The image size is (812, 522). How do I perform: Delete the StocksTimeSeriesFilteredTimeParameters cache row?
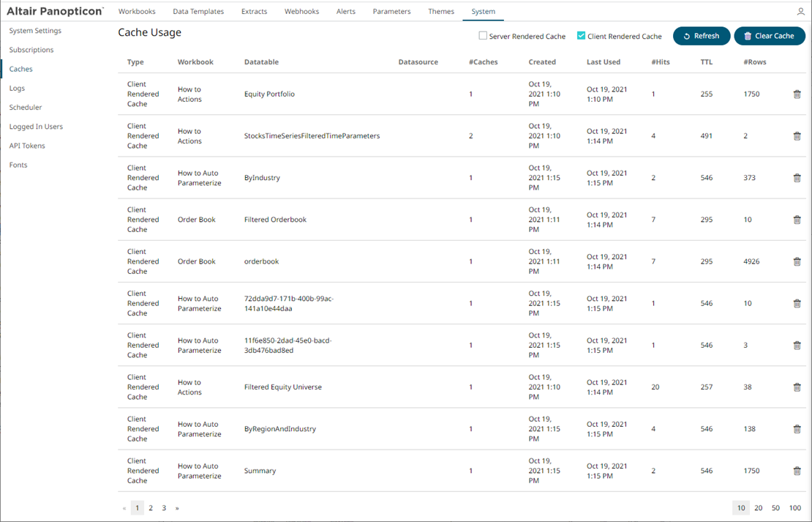[797, 136]
